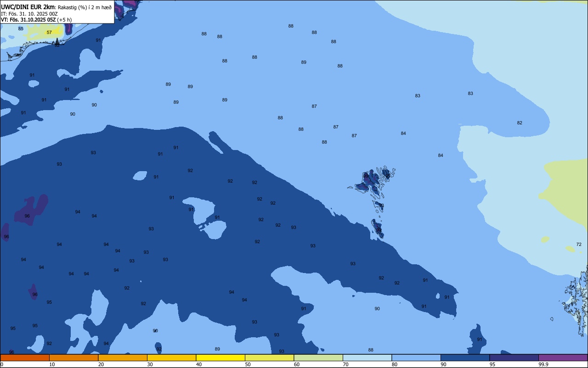Click the legend tick label '80'

[x=395, y=364]
